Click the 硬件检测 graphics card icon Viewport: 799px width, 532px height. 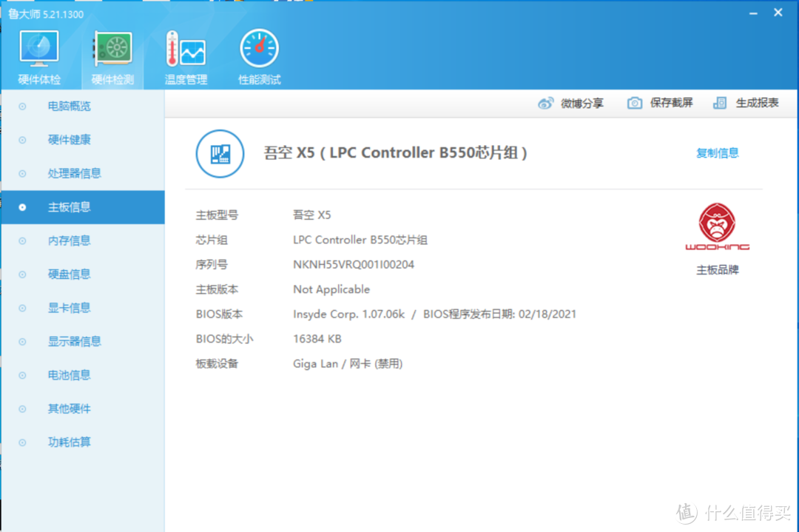point(112,48)
